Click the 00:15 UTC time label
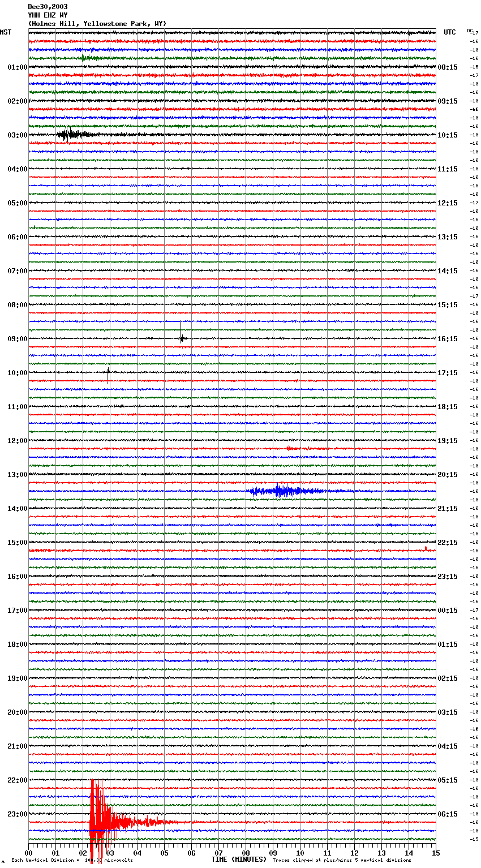The image size is (481, 868). coord(448,611)
